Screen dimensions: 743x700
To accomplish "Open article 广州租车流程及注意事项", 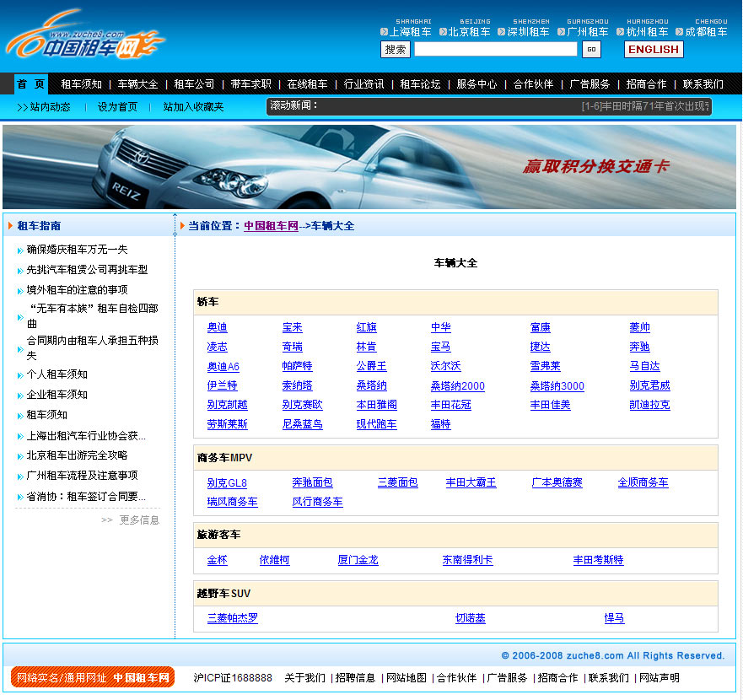I will [x=82, y=476].
